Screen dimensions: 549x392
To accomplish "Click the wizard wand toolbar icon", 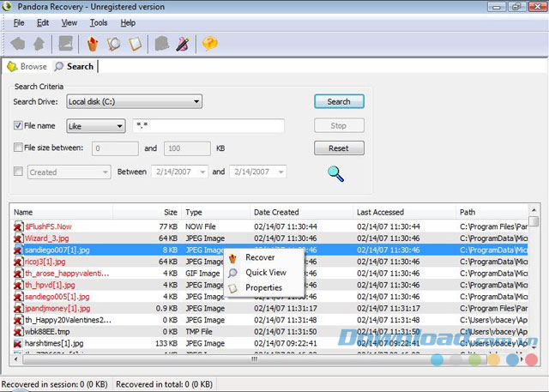I will 183,43.
